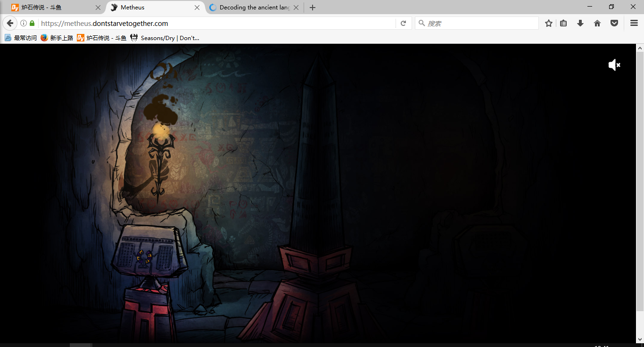Go to the browser home page
This screenshot has width=644, height=347.
click(597, 23)
